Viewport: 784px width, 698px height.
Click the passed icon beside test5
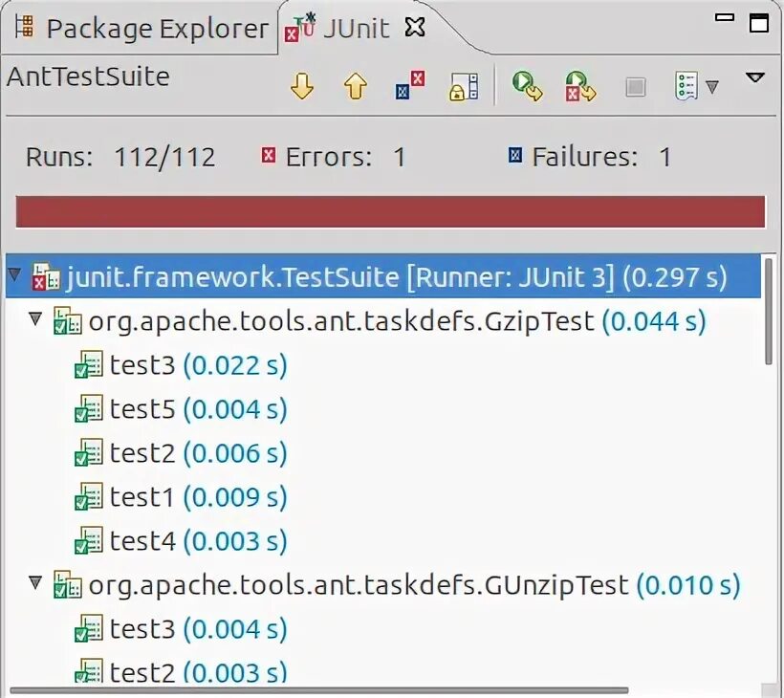pyautogui.click(x=89, y=409)
